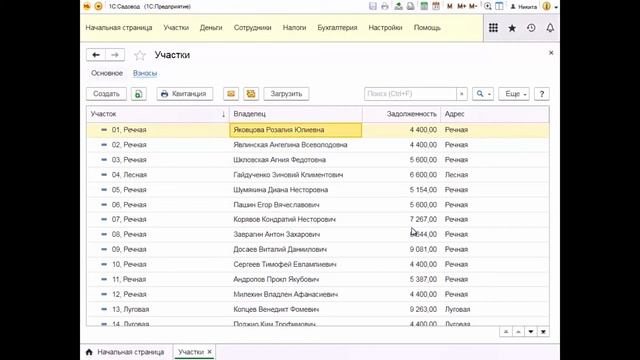
Task: Open the Сотрудники menu section
Action: pyautogui.click(x=252, y=28)
